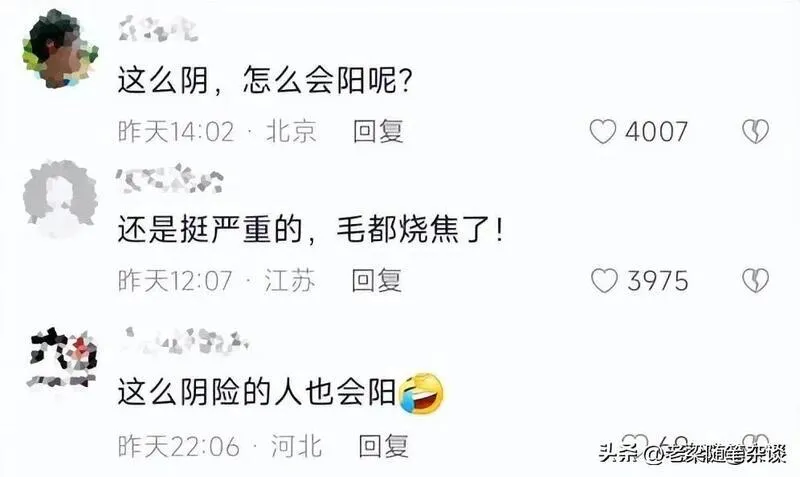
Task: Dislike the Beijing comment with broken heart
Action: [x=756, y=132]
